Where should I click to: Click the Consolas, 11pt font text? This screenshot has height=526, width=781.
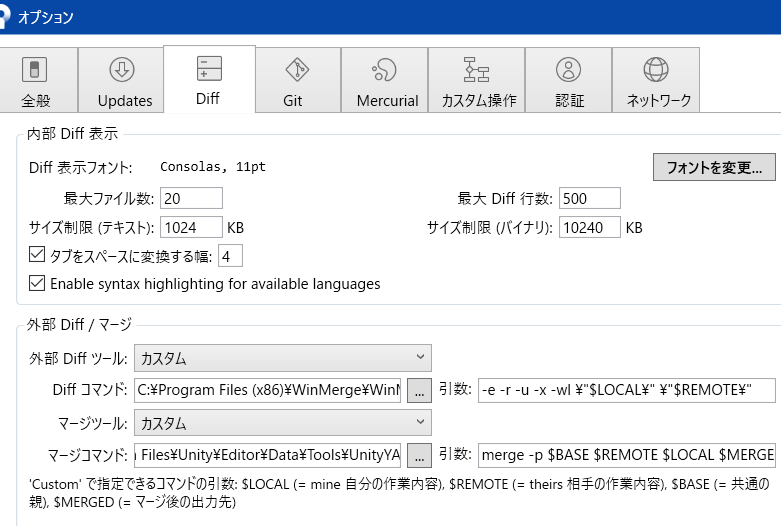(x=213, y=167)
